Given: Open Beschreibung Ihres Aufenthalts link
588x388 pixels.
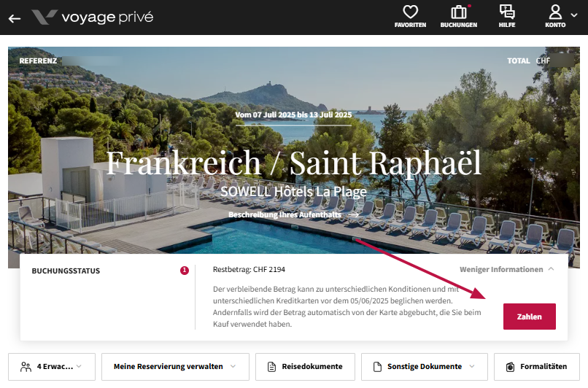Looking at the screenshot, I should click(293, 215).
